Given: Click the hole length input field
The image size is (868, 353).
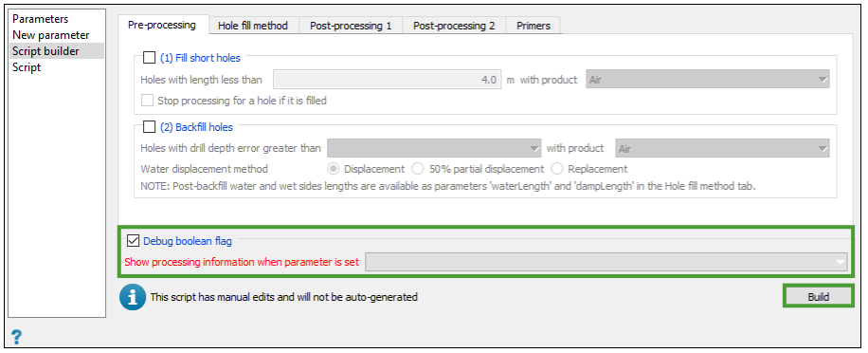Looking at the screenshot, I should click(x=387, y=80).
